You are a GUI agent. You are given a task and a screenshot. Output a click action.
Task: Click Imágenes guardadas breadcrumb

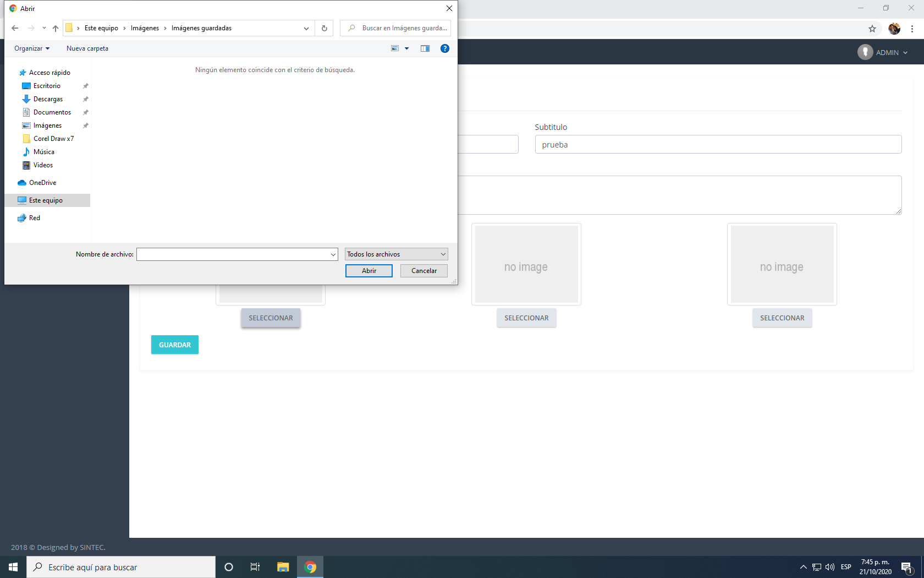coord(201,28)
